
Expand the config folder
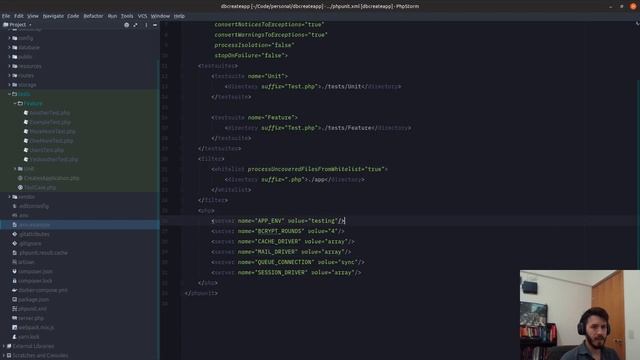point(10,38)
